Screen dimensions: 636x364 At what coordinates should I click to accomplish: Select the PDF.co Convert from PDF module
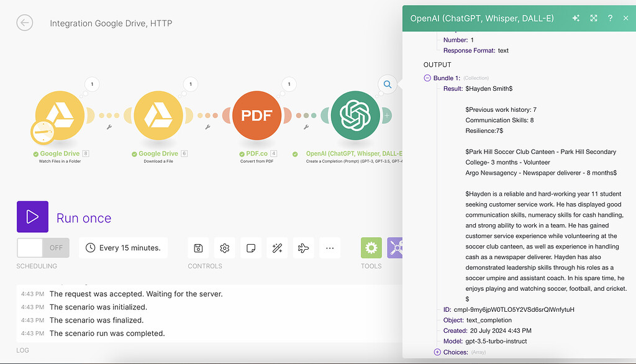tap(257, 116)
